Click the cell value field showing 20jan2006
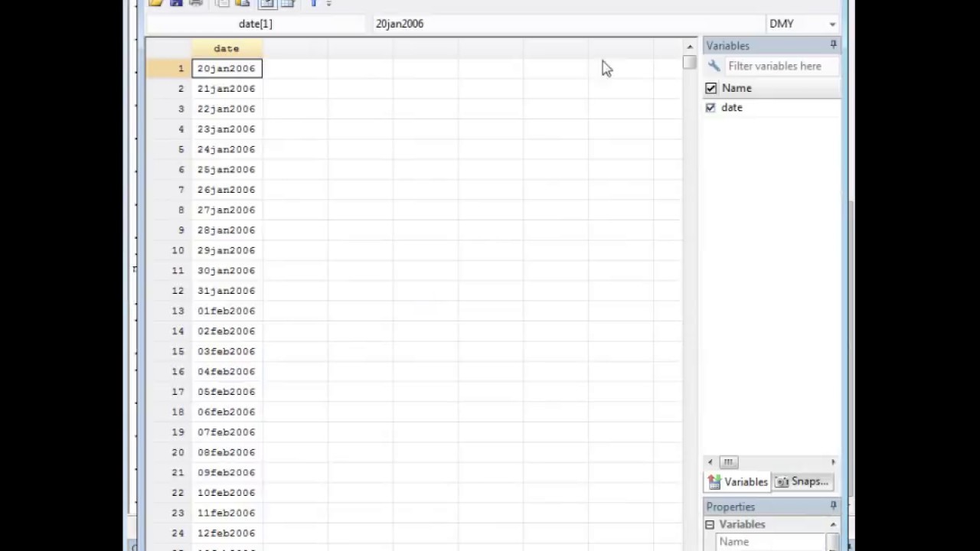 click(567, 24)
